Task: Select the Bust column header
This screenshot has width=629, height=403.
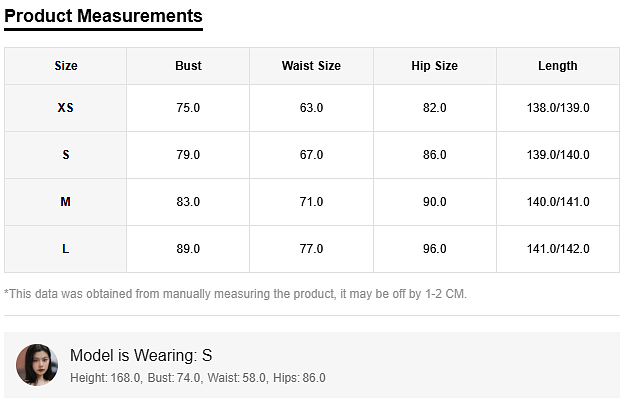Action: (188, 66)
